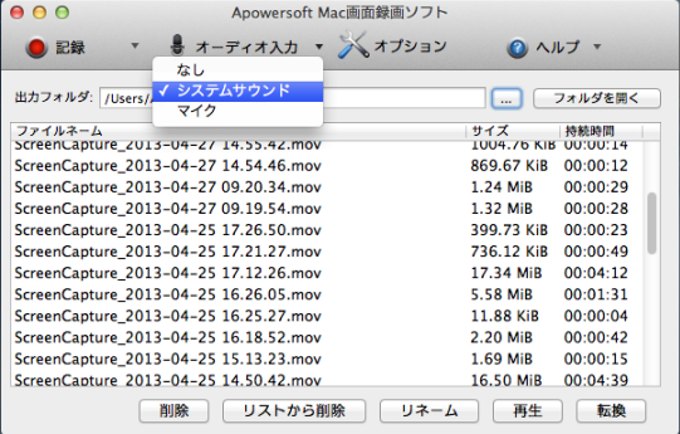
Task: Select なし in the audio menu
Action: (x=238, y=70)
